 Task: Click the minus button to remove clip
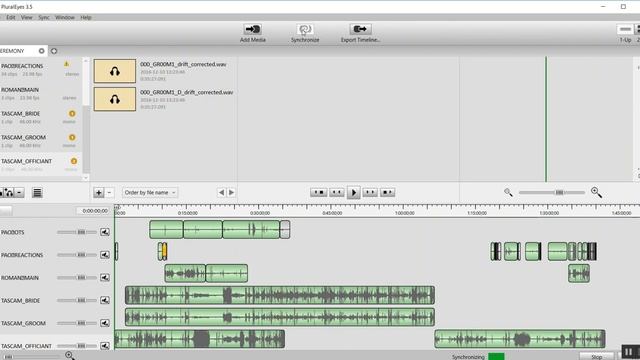tap(109, 193)
